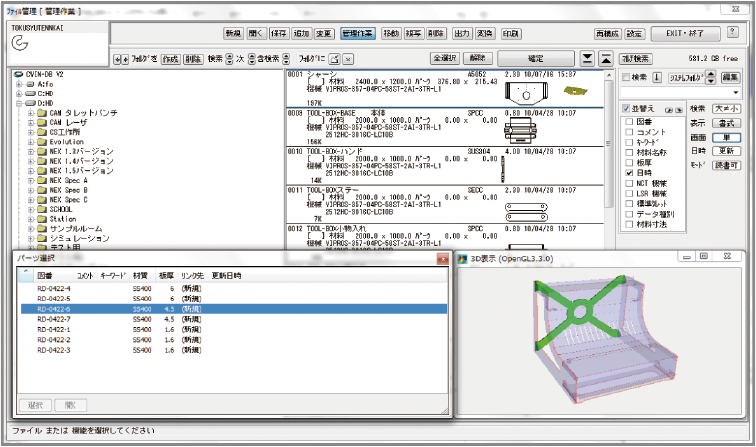Uncheck the 並替え checkbox
The width and height of the screenshot is (756, 447).
pyautogui.click(x=626, y=108)
